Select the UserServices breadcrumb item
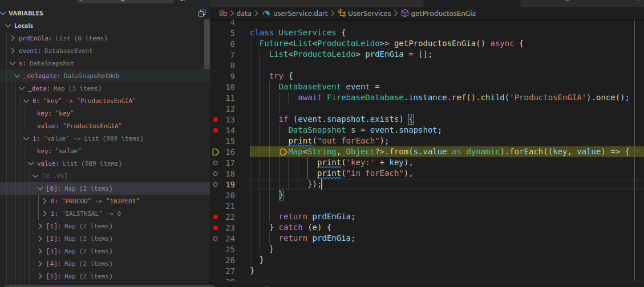The image size is (644, 287). 369,13
